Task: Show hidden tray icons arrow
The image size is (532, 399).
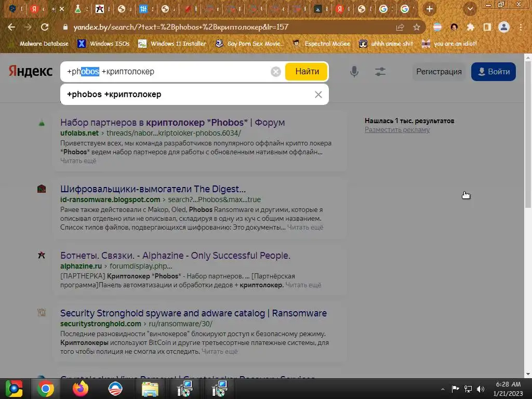Action: (443, 389)
